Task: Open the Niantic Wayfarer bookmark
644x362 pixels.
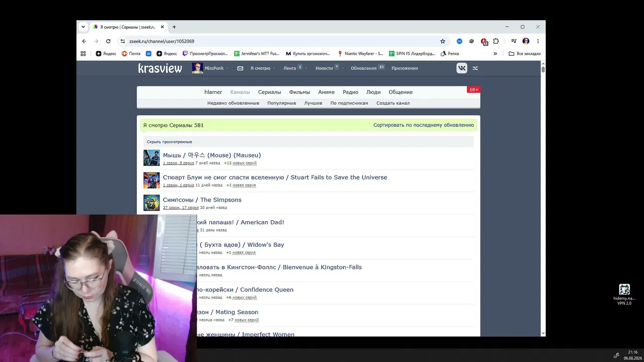Action: 360,53
